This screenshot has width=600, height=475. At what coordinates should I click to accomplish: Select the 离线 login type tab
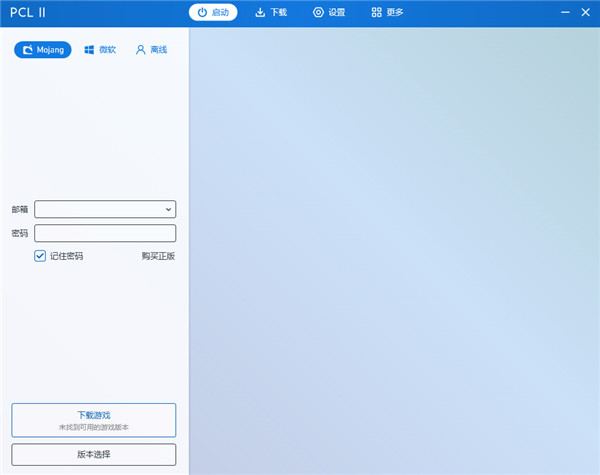[151, 49]
